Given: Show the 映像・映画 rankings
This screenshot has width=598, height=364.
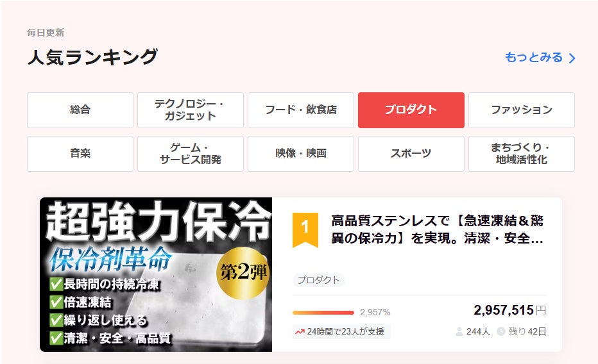Looking at the screenshot, I should coord(301,154).
